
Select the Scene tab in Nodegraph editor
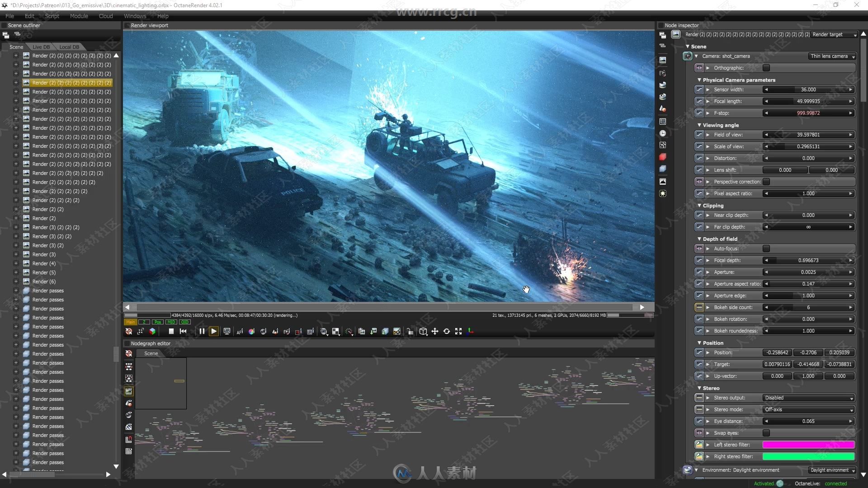[151, 353]
